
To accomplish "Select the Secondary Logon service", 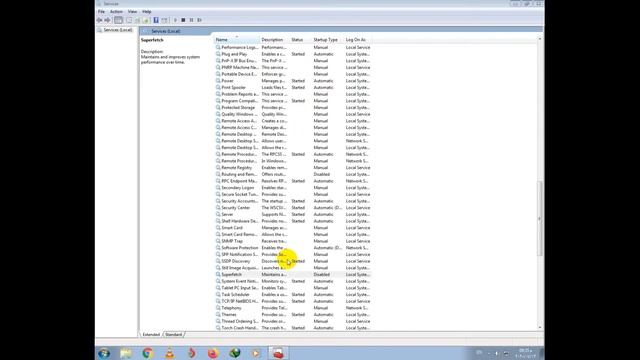I will pos(293,188).
